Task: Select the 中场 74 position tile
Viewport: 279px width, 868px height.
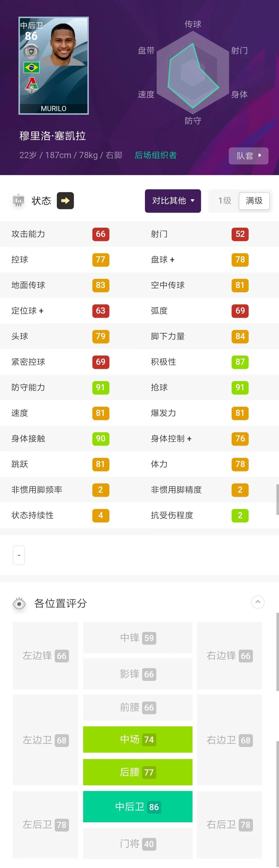Action: click(137, 739)
